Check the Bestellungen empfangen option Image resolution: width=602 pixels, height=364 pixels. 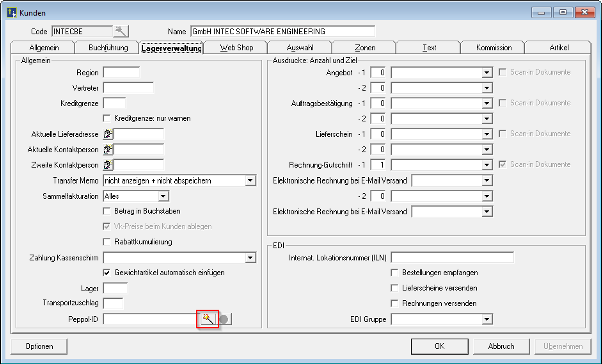pyautogui.click(x=395, y=273)
